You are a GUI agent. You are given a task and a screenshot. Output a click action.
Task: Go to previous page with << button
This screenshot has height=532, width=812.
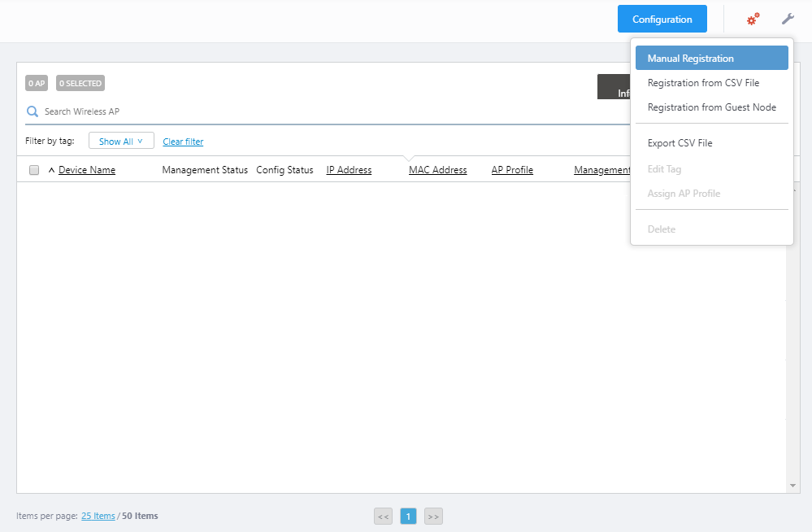pyautogui.click(x=383, y=517)
